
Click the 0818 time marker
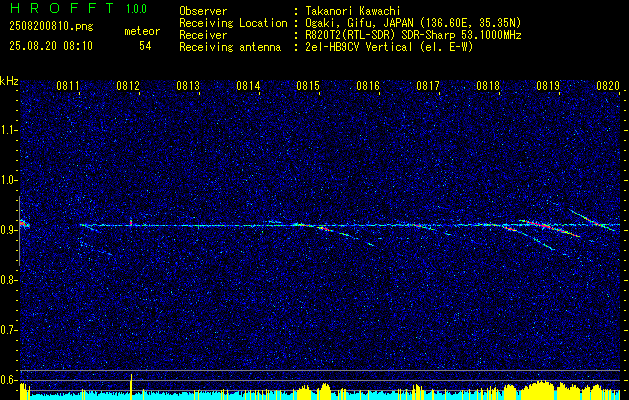point(488,85)
